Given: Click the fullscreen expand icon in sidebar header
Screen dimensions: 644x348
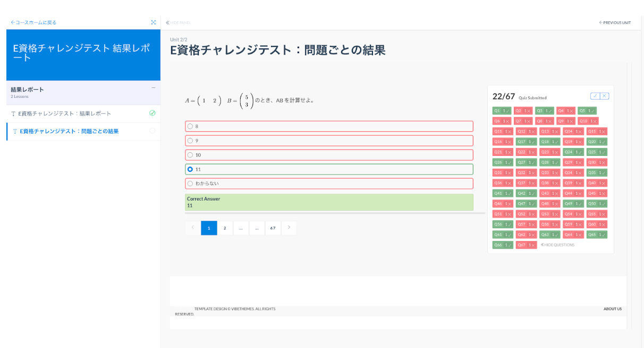Looking at the screenshot, I should tap(154, 22).
